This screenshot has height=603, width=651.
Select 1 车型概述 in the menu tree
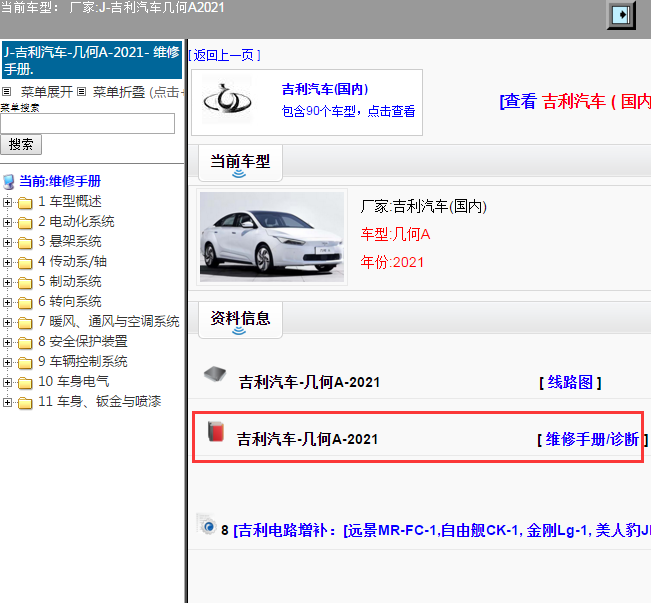(x=70, y=201)
